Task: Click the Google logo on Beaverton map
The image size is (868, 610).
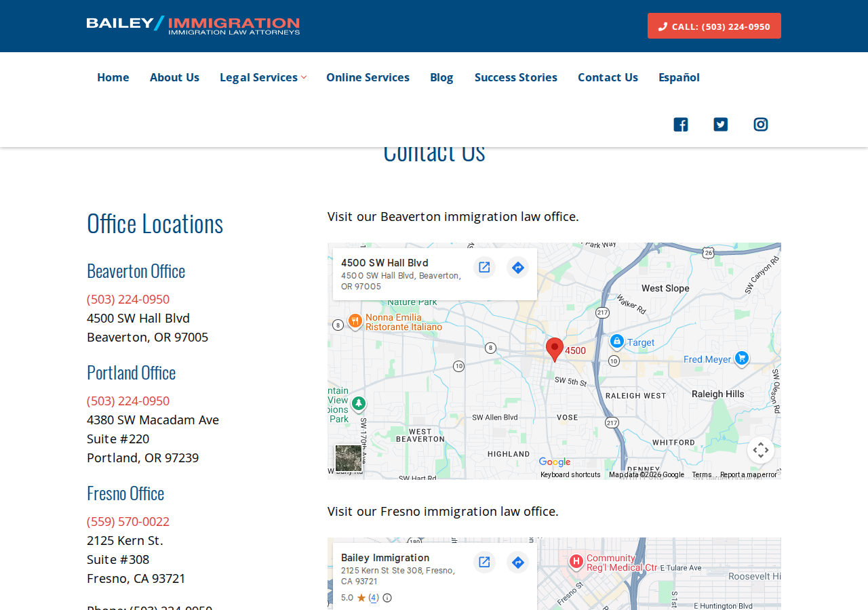Action: point(555,462)
